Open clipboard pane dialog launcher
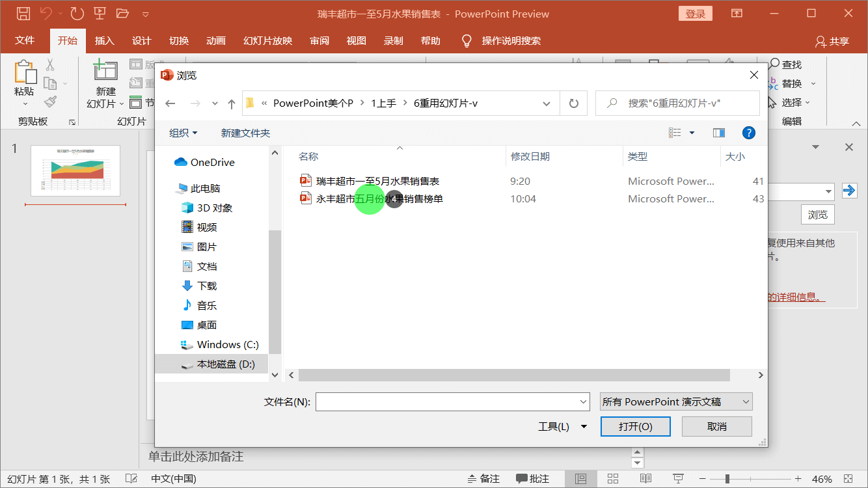The width and height of the screenshot is (868, 488). 72,122
